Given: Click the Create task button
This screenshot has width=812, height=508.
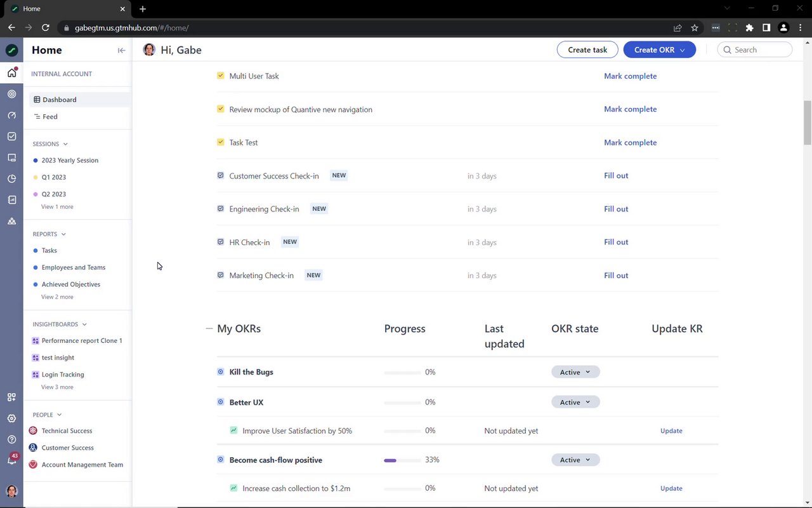Looking at the screenshot, I should tap(587, 50).
